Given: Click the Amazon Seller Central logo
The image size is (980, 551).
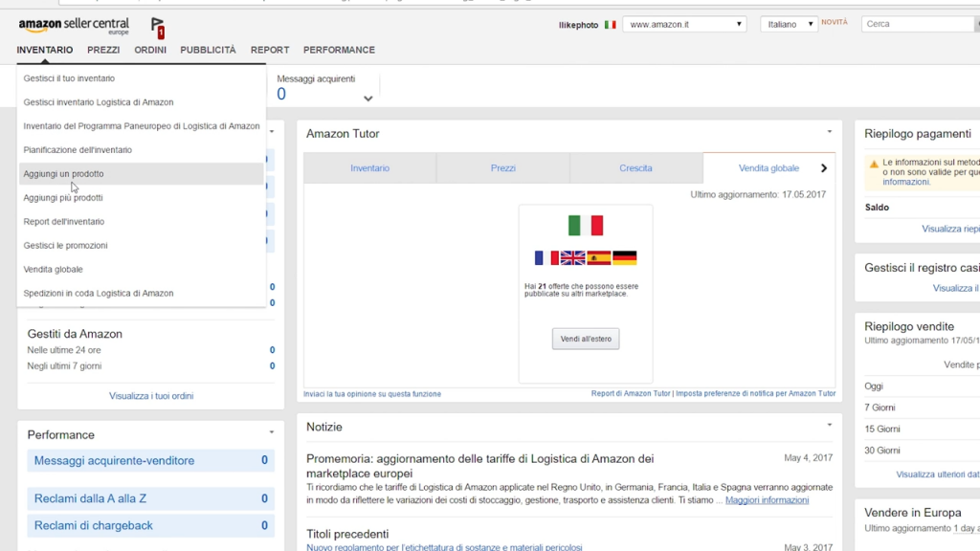Looking at the screenshot, I should 73,25.
